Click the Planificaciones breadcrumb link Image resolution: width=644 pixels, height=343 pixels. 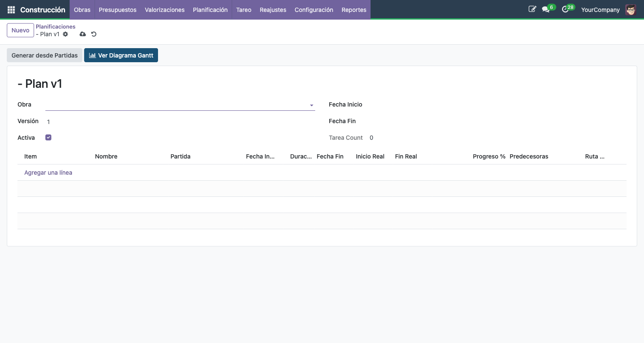pyautogui.click(x=55, y=26)
